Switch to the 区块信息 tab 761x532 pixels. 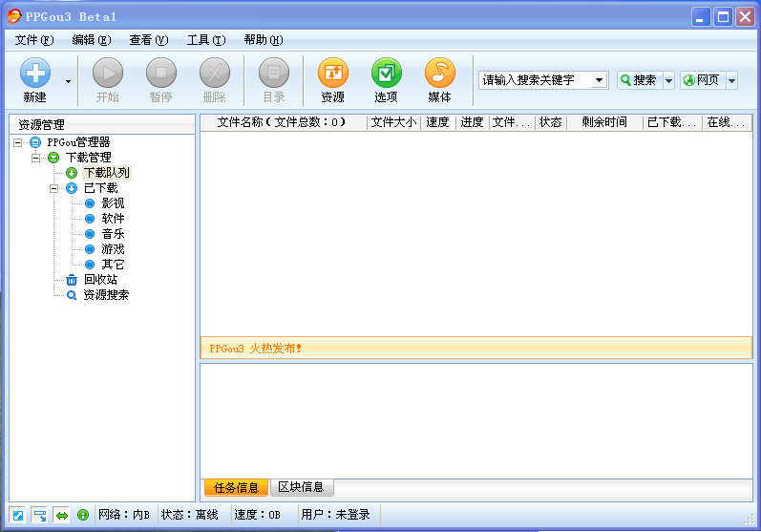(301, 487)
